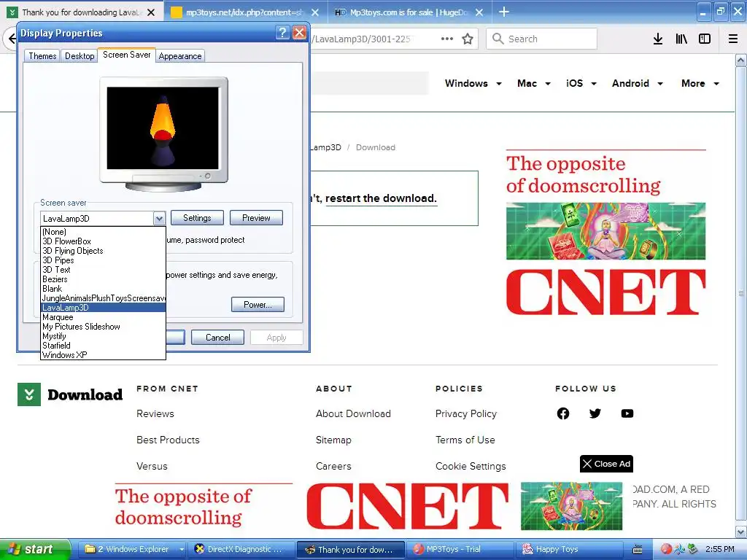Image resolution: width=747 pixels, height=560 pixels.
Task: Click on-screen keyboard icon in taskbar
Action: (638, 550)
